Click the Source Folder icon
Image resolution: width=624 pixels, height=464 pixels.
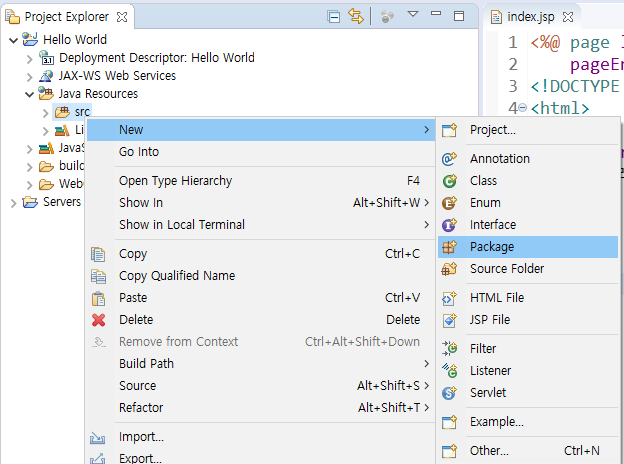(449, 269)
